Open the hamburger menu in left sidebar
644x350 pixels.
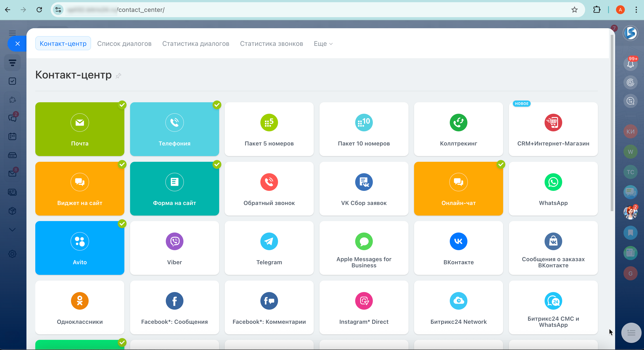pos(12,33)
